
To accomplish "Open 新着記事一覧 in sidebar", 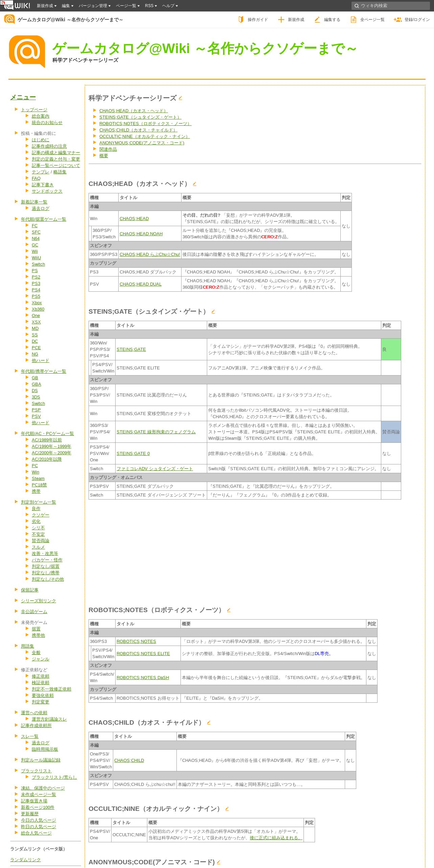I will [x=34, y=202].
